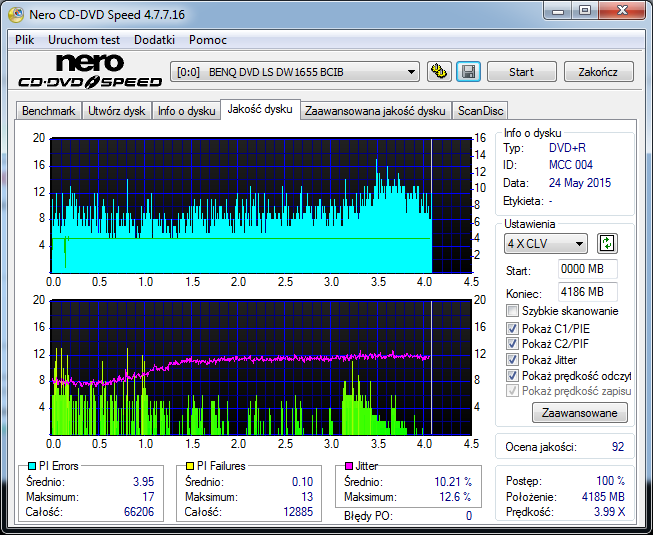Click the disc type value DVD+R

point(567,148)
